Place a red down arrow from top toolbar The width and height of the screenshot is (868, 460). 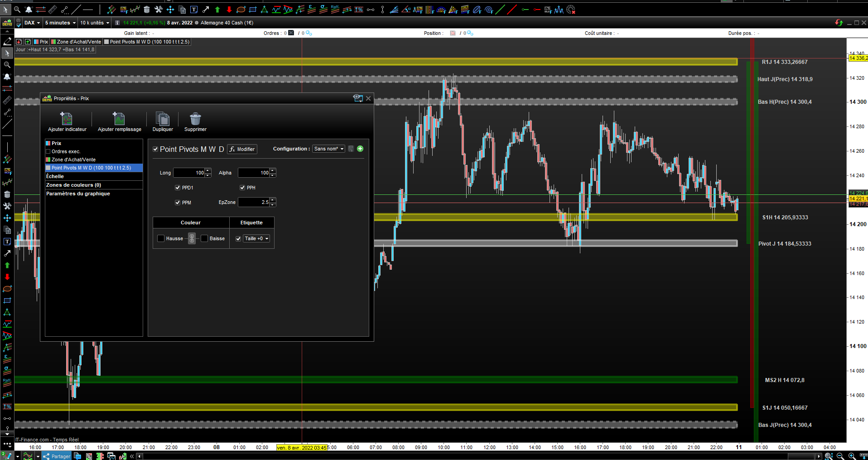pyautogui.click(x=229, y=10)
